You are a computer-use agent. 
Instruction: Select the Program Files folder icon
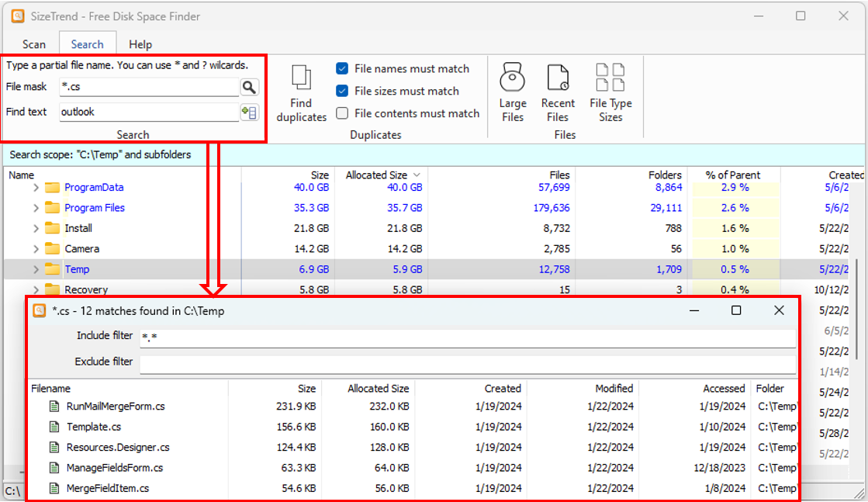point(52,208)
